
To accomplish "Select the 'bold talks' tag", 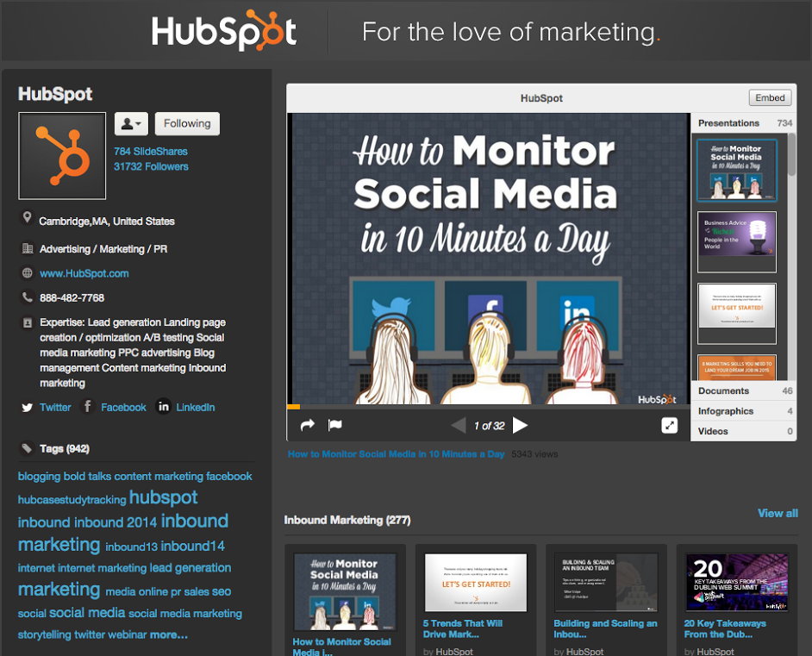I will pos(88,477).
